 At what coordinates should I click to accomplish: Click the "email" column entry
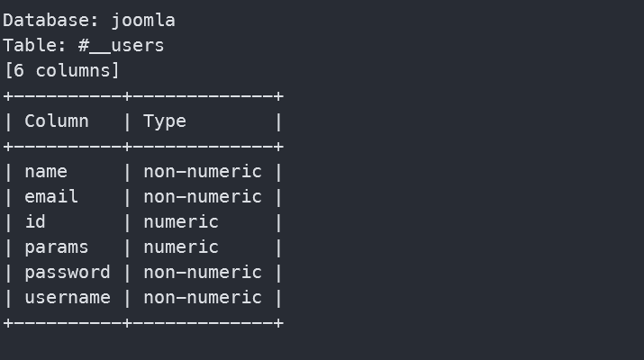[51, 196]
